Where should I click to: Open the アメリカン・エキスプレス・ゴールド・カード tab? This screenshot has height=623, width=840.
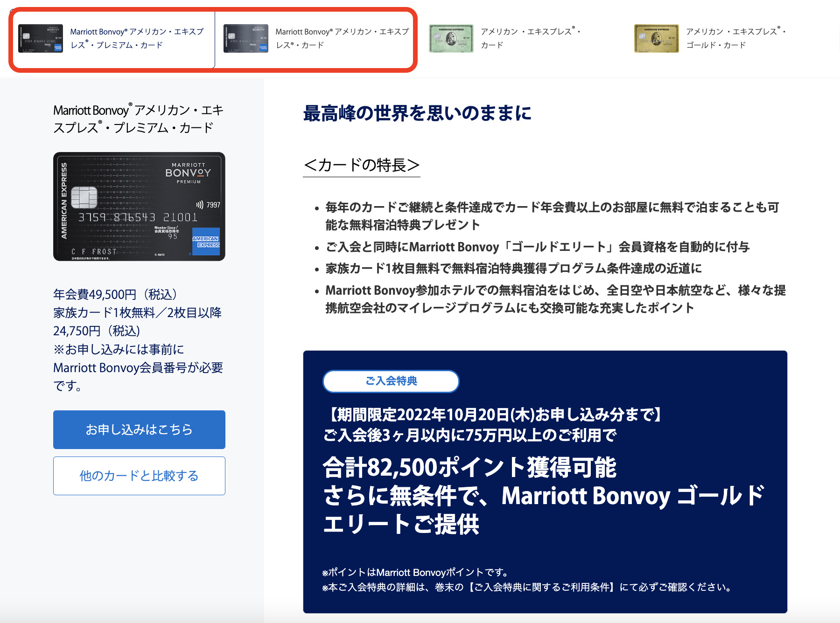point(736,38)
